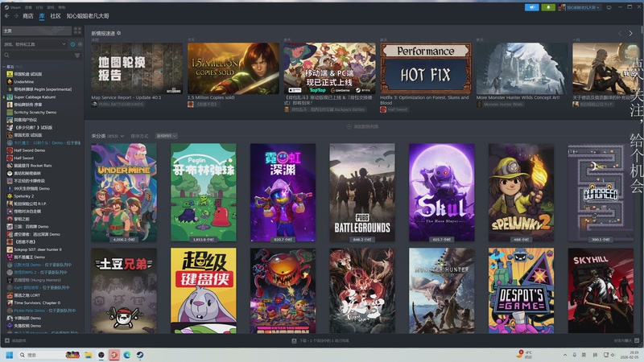This screenshot has width=644, height=362.
Task: Switch to the 库 library tab
Action: tap(42, 16)
